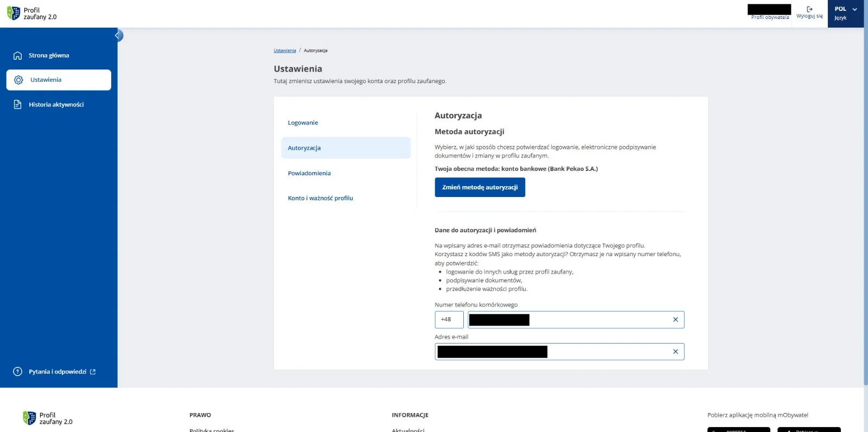
Task: Click the footer Profil zaufany 2.0 logo
Action: click(48, 418)
